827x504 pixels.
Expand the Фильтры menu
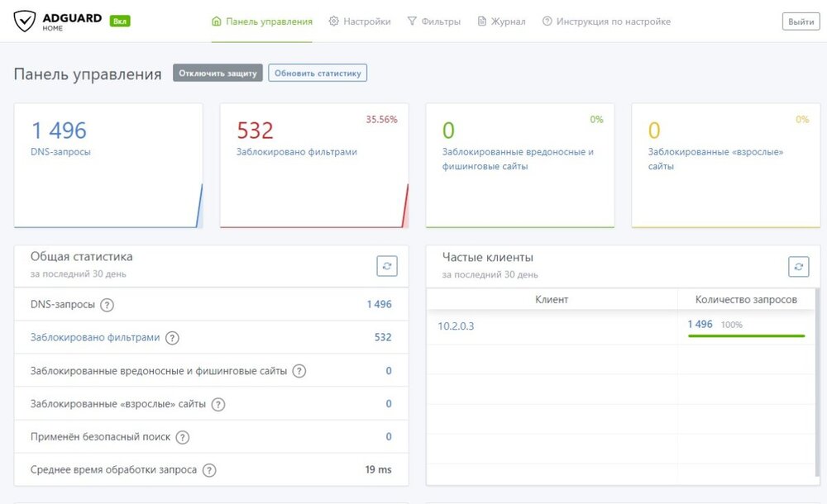(x=434, y=21)
